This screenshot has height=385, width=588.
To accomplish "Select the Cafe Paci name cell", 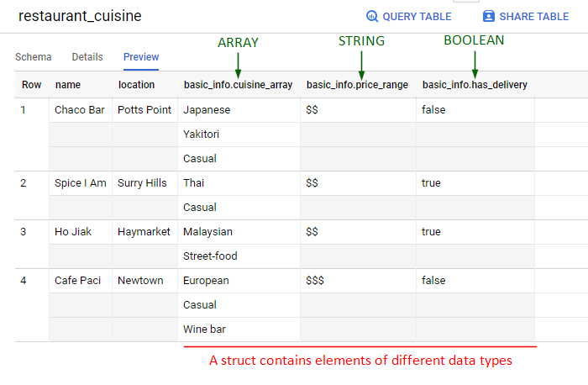I will pyautogui.click(x=81, y=281).
